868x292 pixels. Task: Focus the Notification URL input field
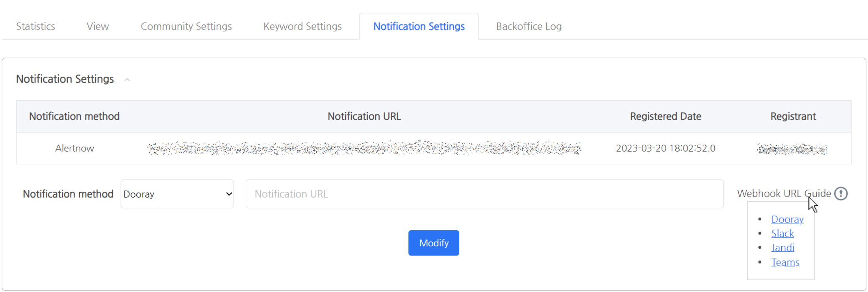pos(484,194)
